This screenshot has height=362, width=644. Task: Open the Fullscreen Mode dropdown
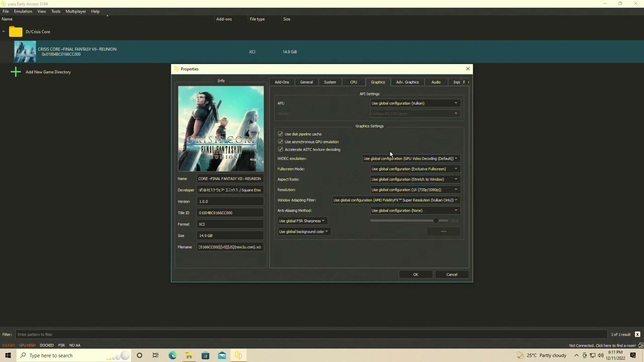pyautogui.click(x=415, y=169)
